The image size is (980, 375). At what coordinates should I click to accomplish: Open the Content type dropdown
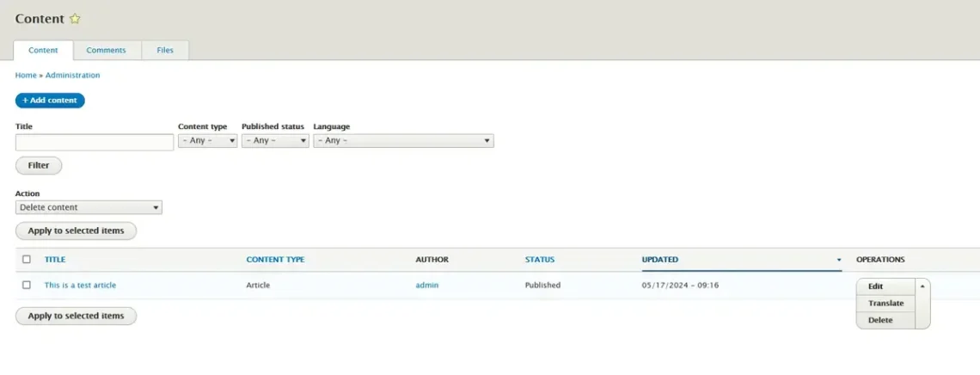pyautogui.click(x=207, y=140)
